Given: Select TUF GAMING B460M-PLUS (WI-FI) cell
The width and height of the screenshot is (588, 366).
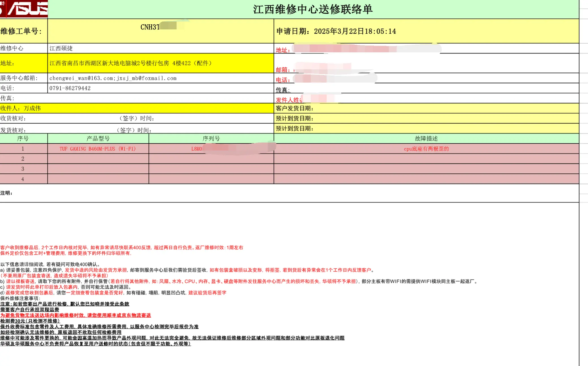Looking at the screenshot, I should pyautogui.click(x=98, y=149).
